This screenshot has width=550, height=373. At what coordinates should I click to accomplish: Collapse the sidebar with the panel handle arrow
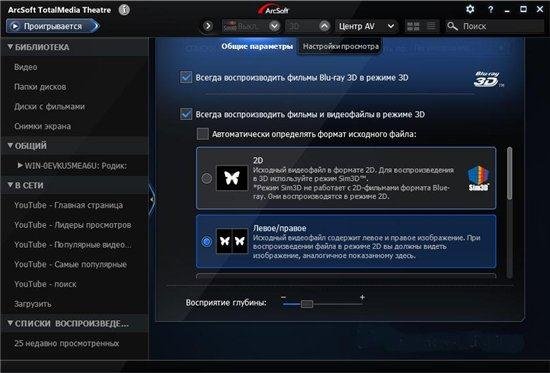[x=152, y=199]
